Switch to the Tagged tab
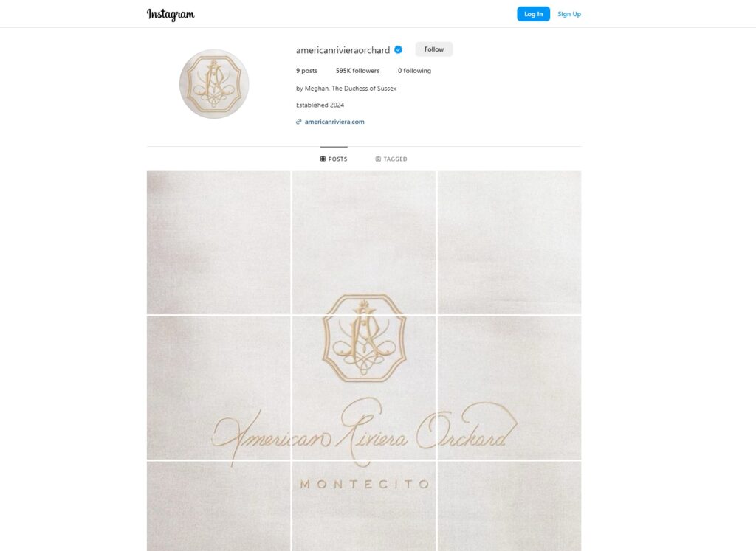This screenshot has height=551, width=756. (391, 159)
